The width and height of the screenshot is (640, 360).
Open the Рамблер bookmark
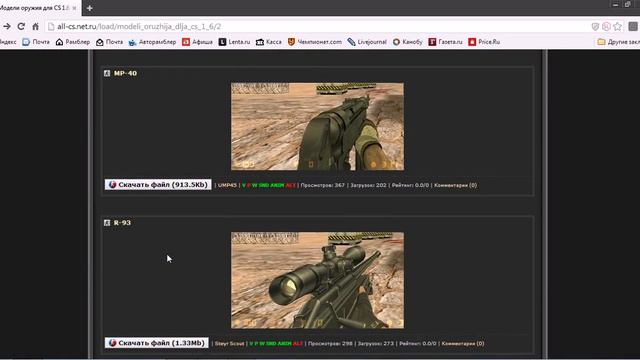(73, 42)
